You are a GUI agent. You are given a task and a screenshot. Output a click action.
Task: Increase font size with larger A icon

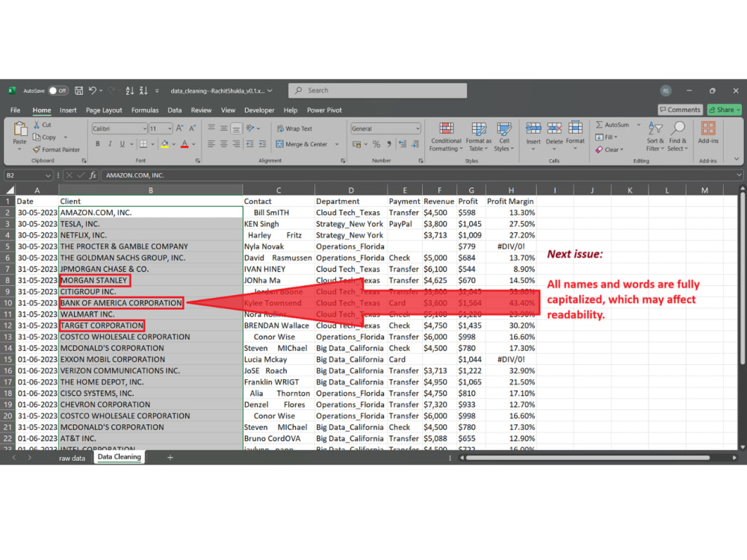179,128
